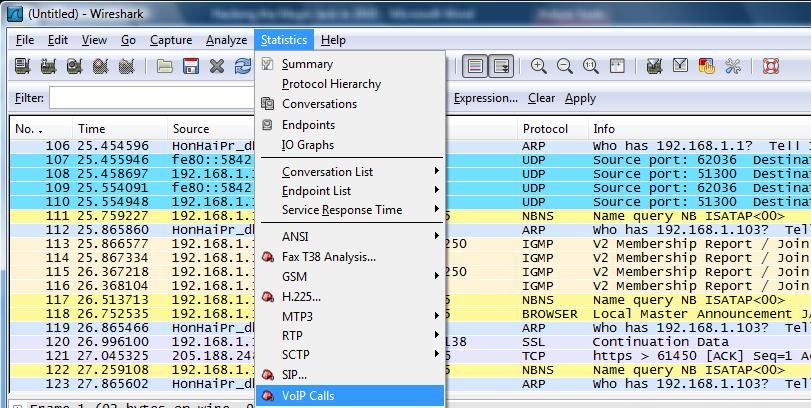
Task: Open the Analyze menu
Action: (226, 40)
